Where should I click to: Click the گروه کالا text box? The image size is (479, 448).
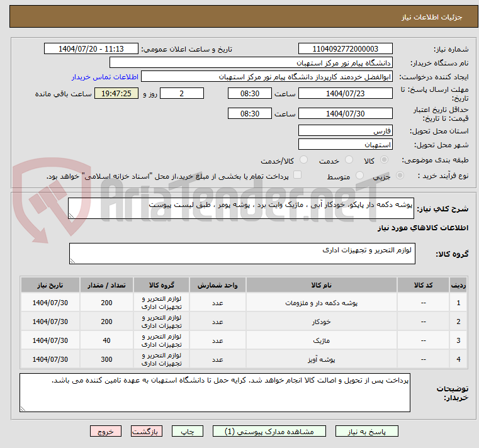coord(240,254)
